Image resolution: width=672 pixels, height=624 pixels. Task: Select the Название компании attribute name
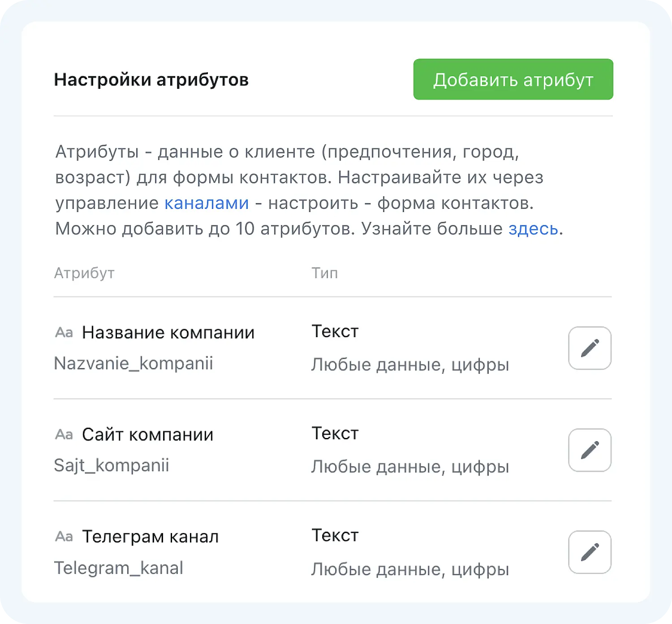point(168,333)
